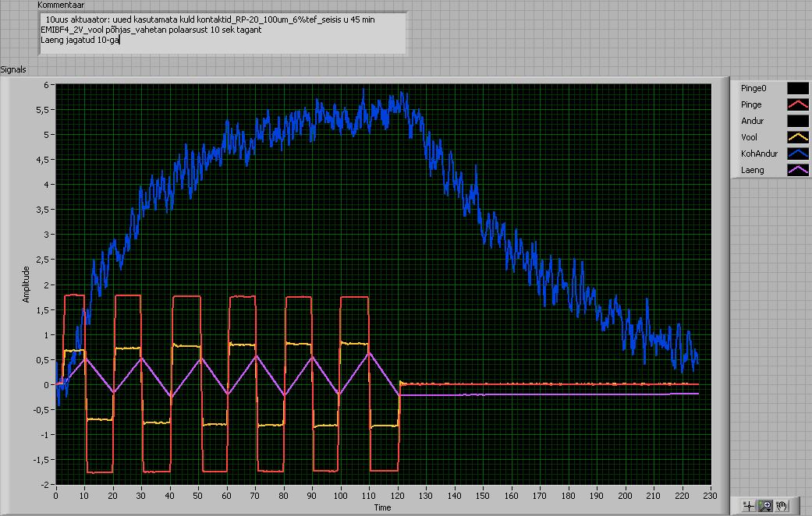Select the hand panning tool
The height and width of the screenshot is (516, 812).
pos(782,506)
